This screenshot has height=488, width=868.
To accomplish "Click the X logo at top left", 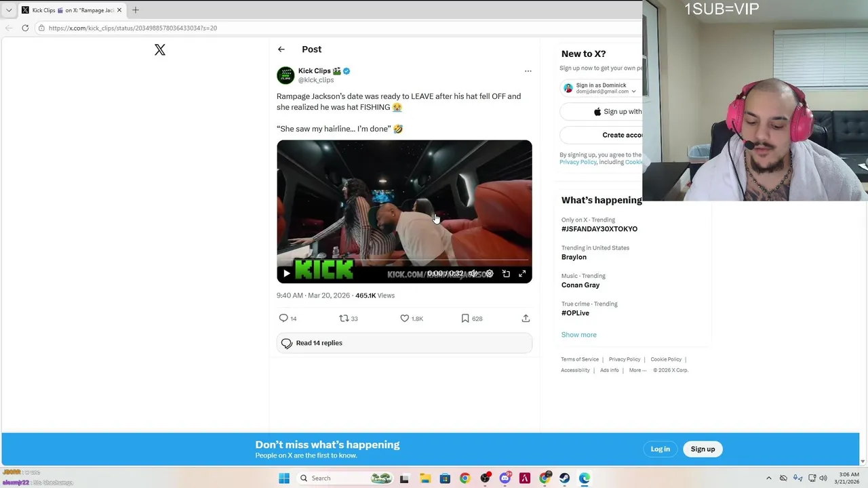I will 160,49.
